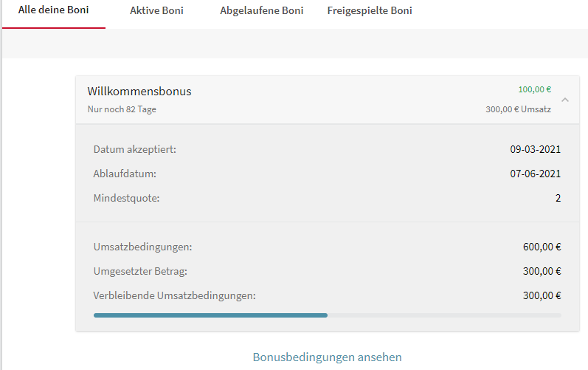Open the Abgelaufene Boni tab

click(261, 11)
